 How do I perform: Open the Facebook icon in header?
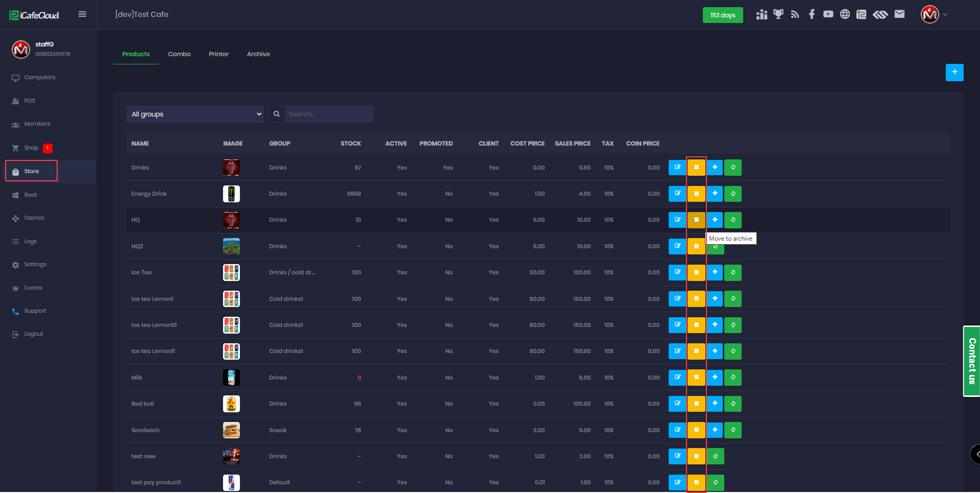click(x=812, y=14)
